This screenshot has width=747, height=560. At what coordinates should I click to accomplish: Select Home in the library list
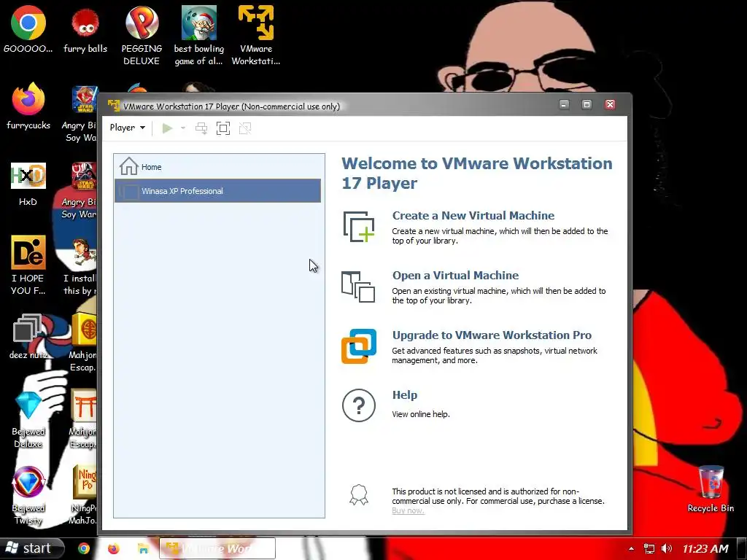click(x=217, y=167)
